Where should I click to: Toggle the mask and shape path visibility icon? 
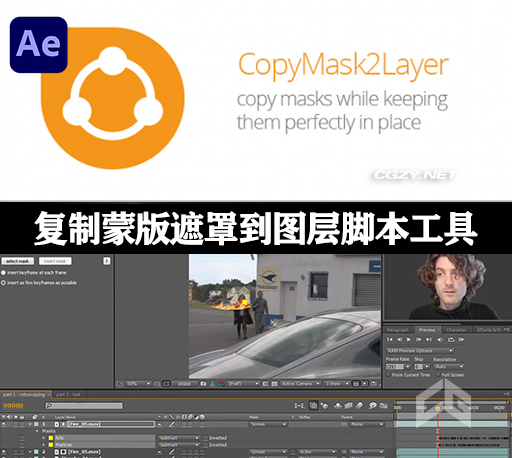166,384
